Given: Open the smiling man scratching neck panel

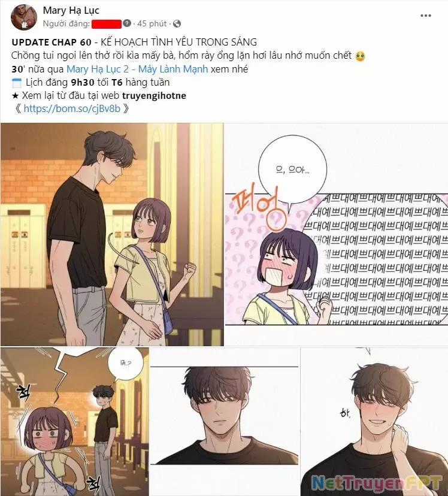Looking at the screenshot, I should pos(374,422).
